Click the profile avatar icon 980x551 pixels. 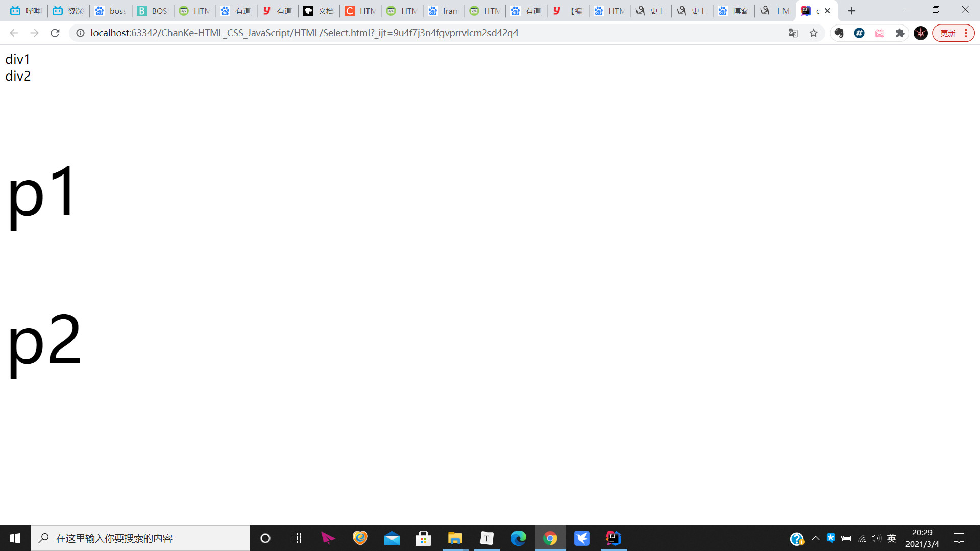[x=920, y=33]
